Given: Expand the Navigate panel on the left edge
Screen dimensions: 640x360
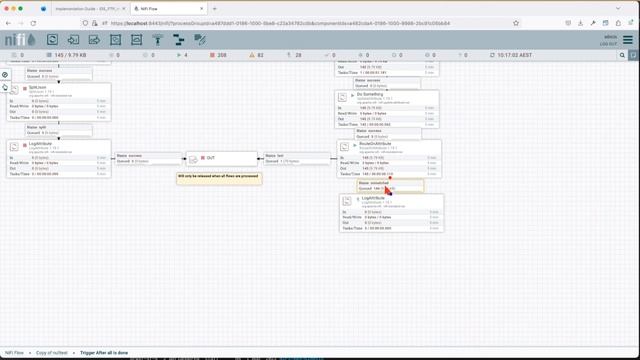Looking at the screenshot, I should [5, 75].
